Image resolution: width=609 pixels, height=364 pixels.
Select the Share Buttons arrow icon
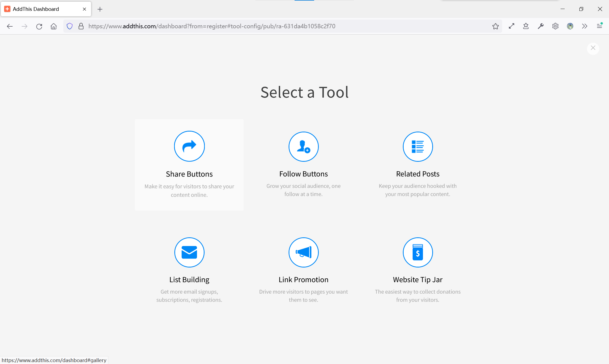(189, 146)
